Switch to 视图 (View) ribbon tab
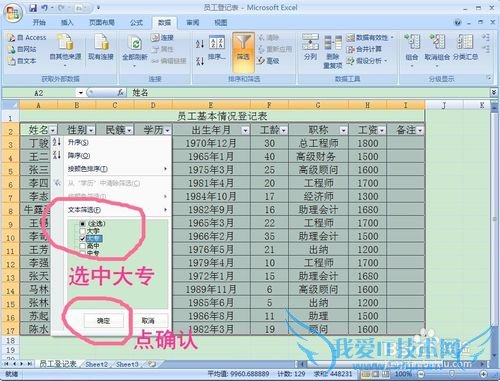The width and height of the screenshot is (500, 381). (x=221, y=22)
